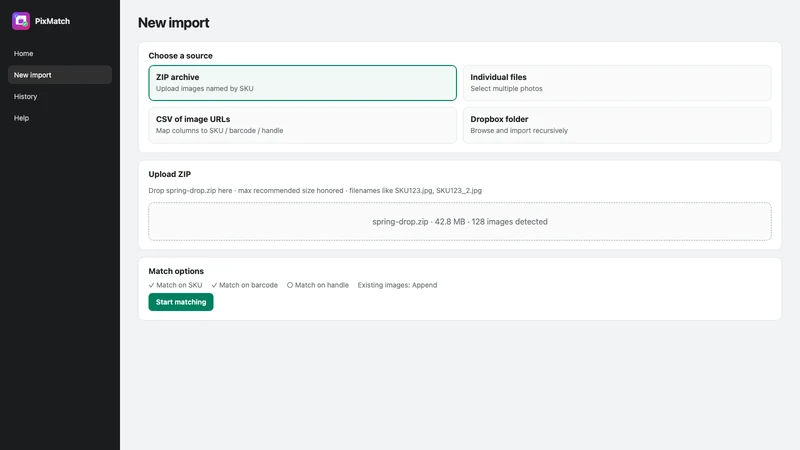800x450 pixels.
Task: Click the spring-drop.zip upload drop zone
Action: pos(460,221)
